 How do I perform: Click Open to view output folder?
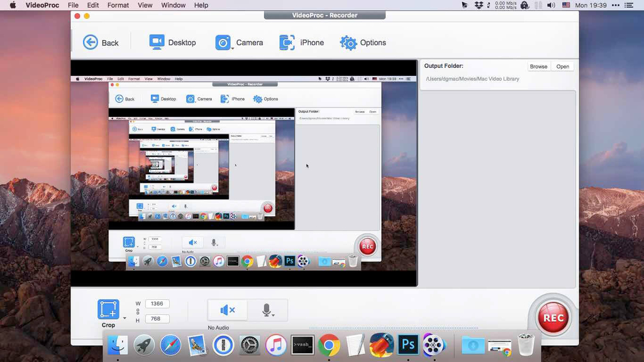(x=562, y=67)
